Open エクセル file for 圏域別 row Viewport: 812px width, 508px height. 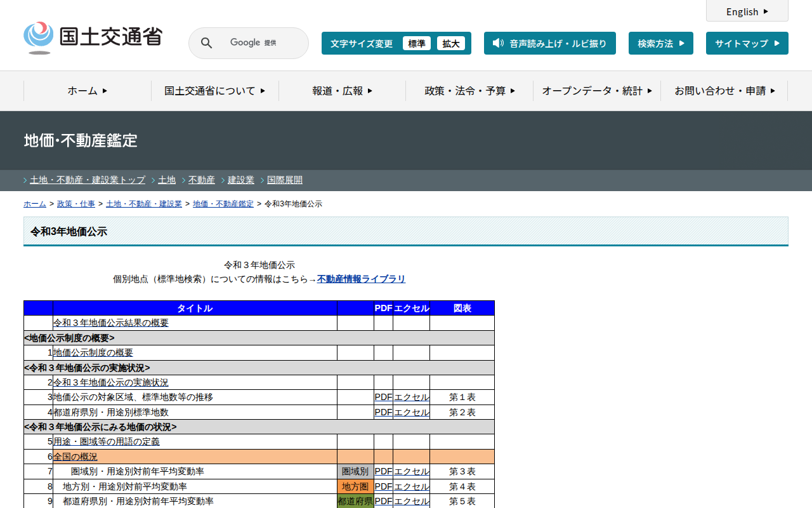[x=411, y=471]
